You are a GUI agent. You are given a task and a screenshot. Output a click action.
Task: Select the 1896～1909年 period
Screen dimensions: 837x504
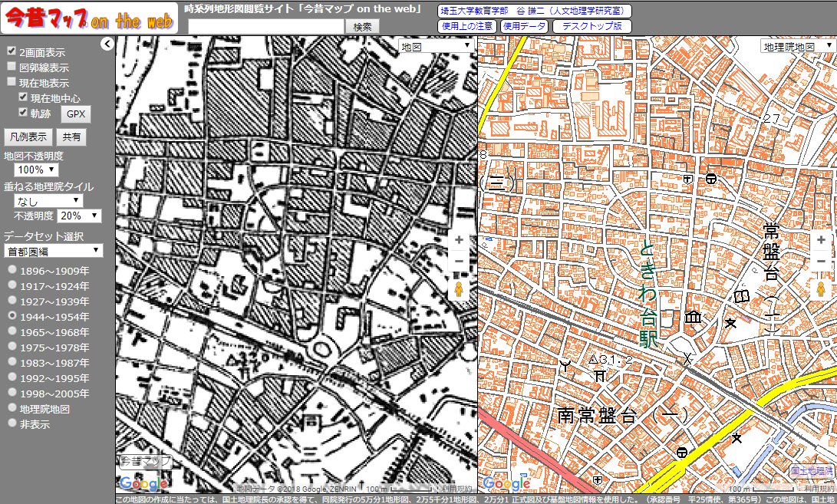(x=12, y=270)
